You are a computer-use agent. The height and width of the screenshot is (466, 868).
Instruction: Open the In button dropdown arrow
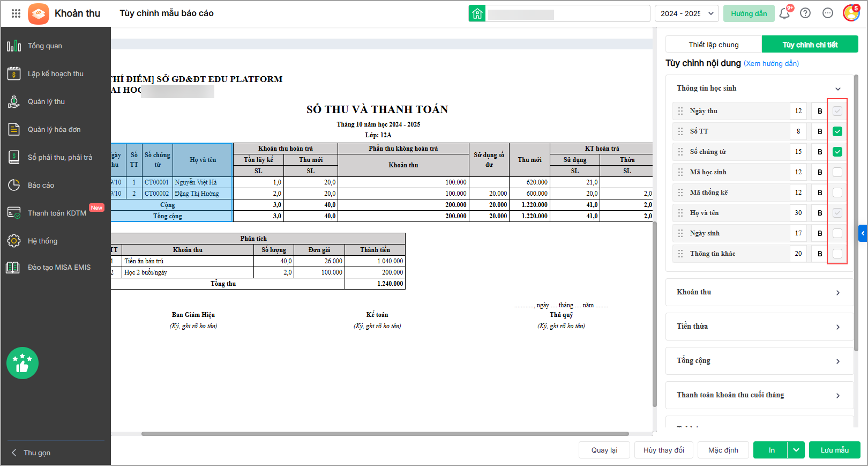point(796,450)
